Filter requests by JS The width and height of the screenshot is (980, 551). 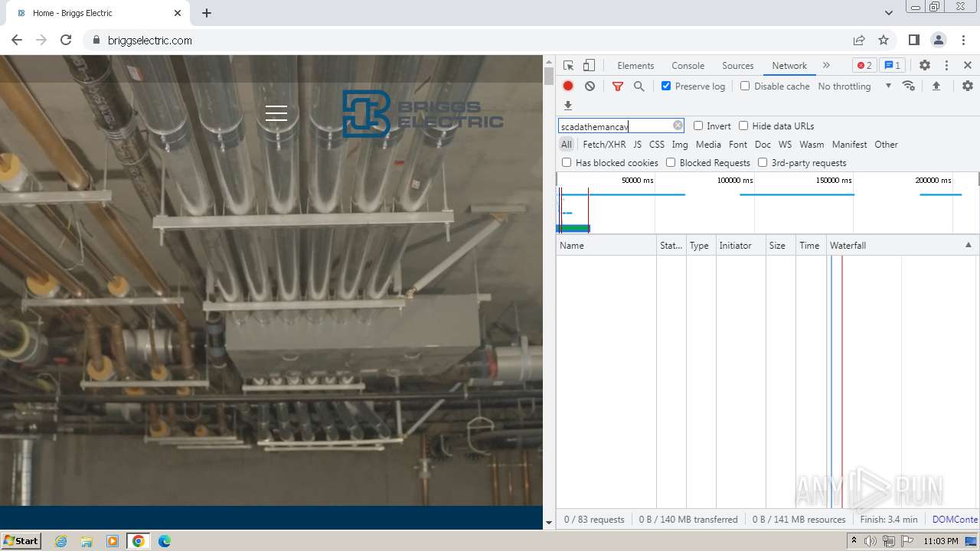637,144
